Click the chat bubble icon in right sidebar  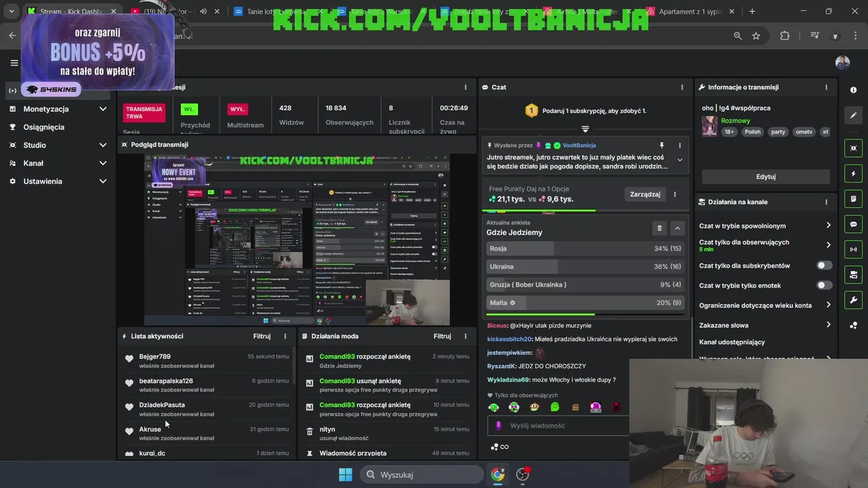coord(853,224)
